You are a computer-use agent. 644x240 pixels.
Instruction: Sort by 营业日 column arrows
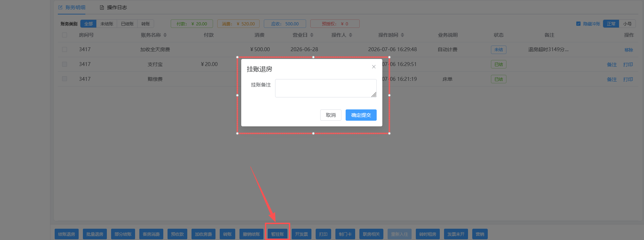pos(312,35)
